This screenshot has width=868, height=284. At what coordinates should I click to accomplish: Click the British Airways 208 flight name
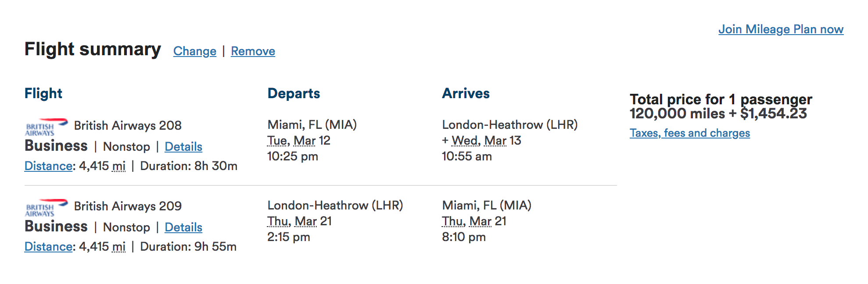(127, 126)
